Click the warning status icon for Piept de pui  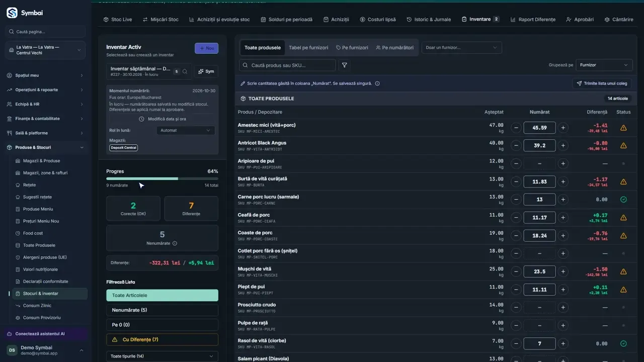[623, 290]
